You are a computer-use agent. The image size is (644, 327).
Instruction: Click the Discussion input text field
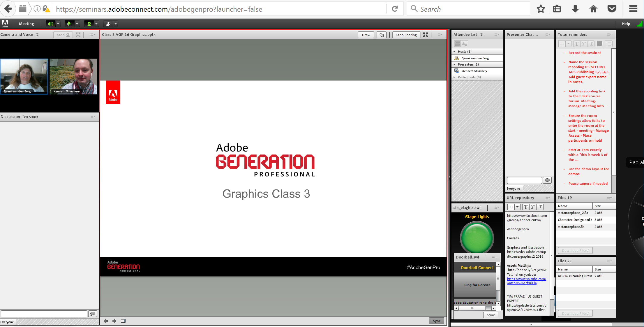[x=45, y=314]
